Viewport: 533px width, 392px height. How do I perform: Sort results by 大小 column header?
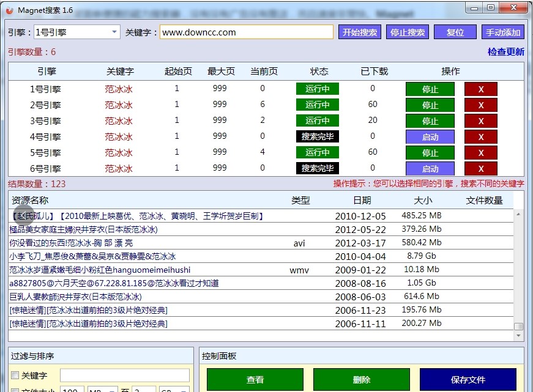423,200
